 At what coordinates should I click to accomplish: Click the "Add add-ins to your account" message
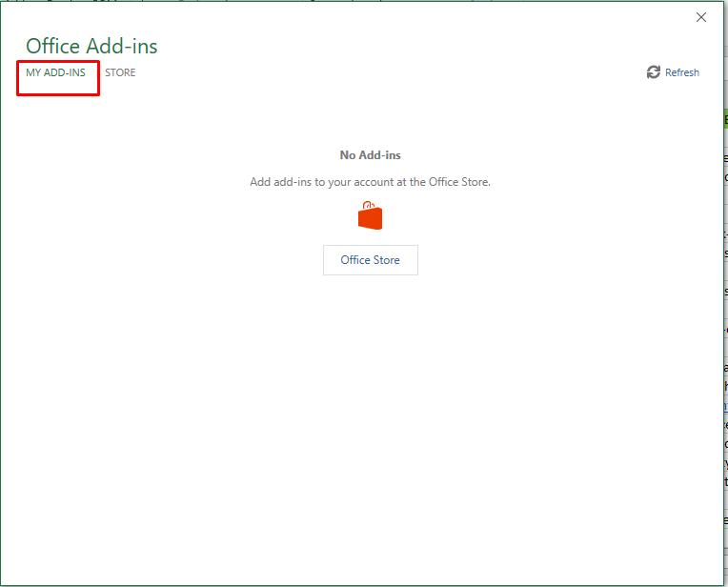click(x=370, y=182)
